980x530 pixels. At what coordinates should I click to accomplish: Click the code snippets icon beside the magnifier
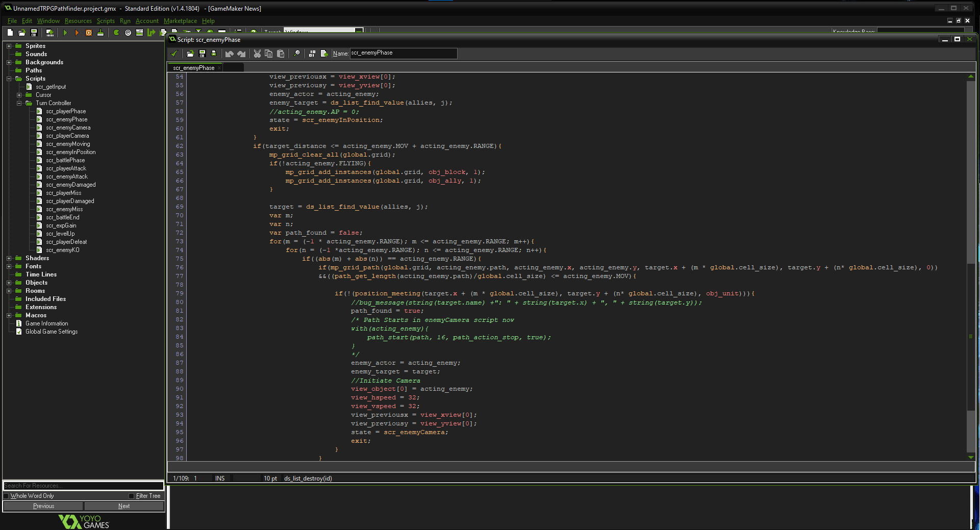[312, 54]
